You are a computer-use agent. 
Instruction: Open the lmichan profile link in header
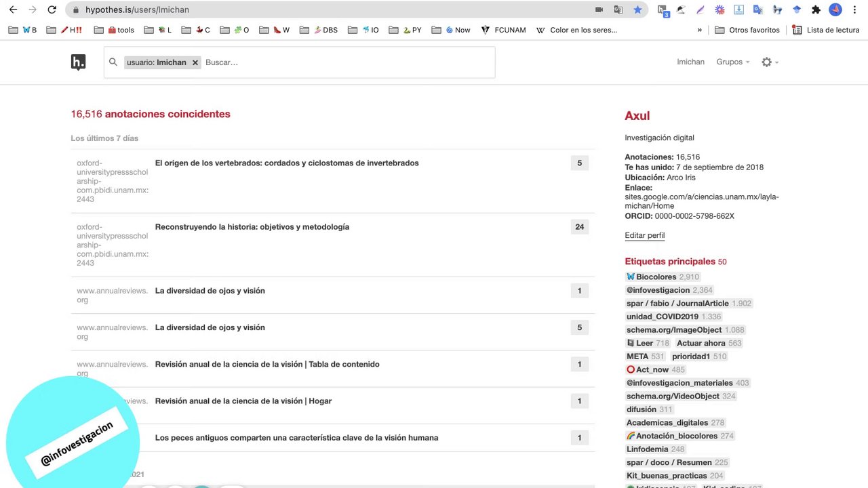690,62
